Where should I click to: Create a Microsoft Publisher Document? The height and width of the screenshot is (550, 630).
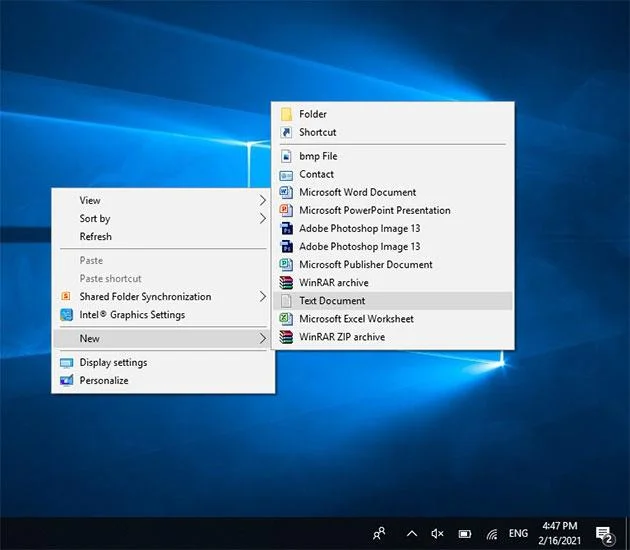[393, 264]
